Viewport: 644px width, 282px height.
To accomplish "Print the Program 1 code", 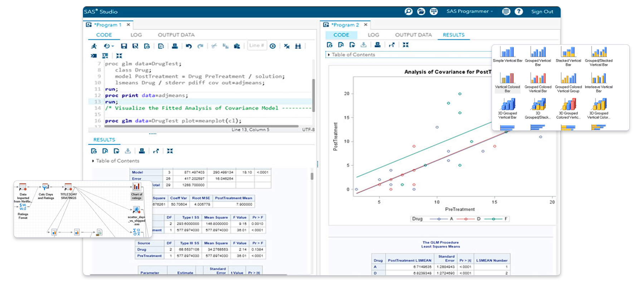I will (175, 46).
